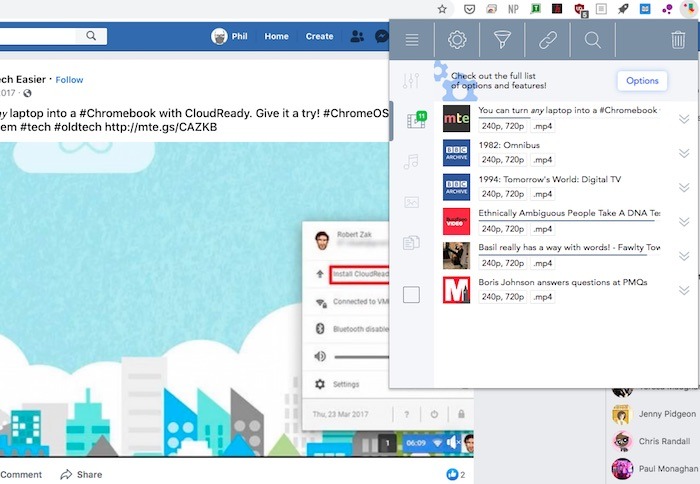Screen dimensions: 700x484
Task: Click the rocket extension icon
Action: tap(623, 9)
